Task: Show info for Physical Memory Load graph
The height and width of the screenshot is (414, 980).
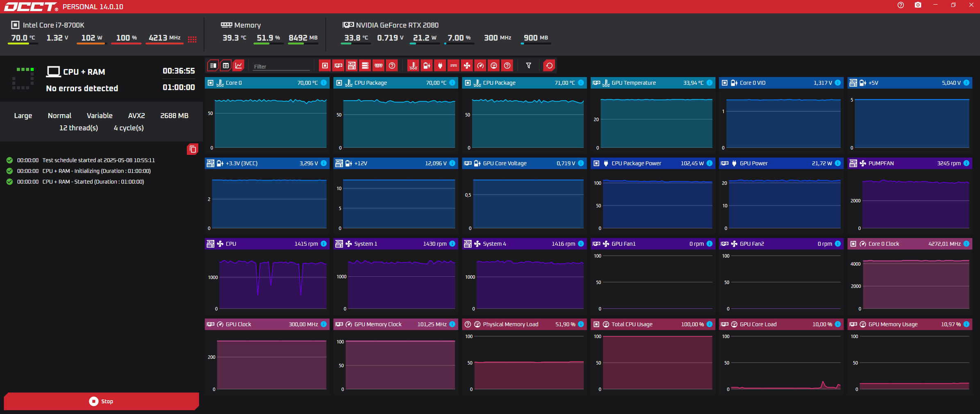Action: [581, 324]
